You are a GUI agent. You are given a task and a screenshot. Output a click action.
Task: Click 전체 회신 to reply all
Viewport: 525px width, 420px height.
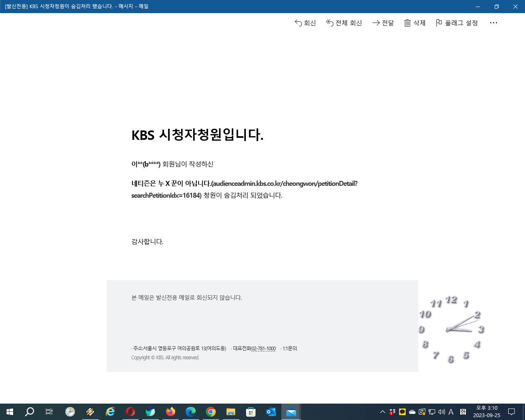coord(344,23)
